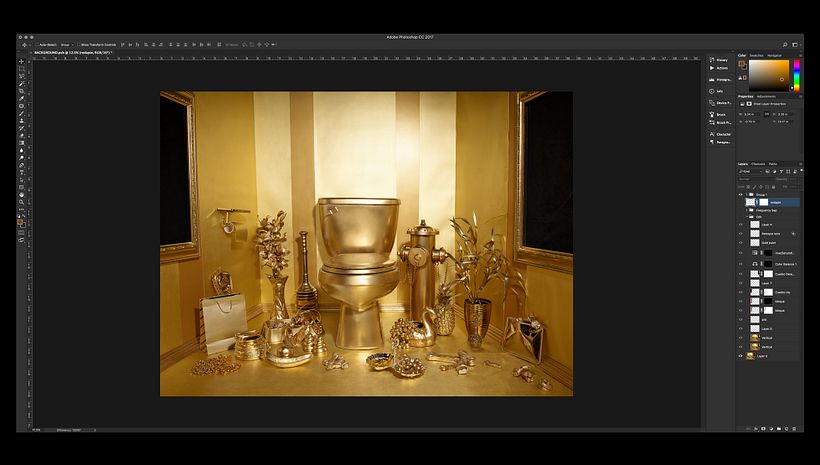Select the Clone Stamp tool
Viewport: 820px width, 465px height.
coord(21,120)
